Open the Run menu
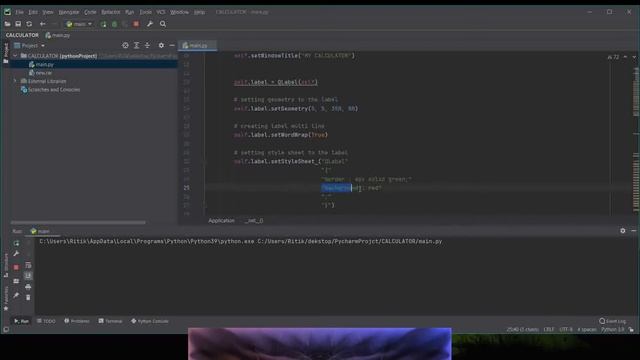 point(129,12)
